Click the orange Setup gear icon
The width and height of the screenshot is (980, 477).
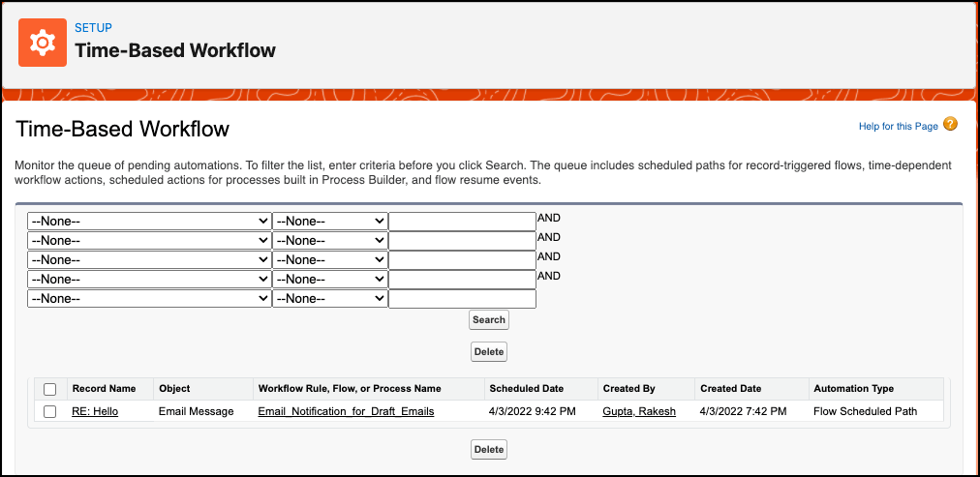[x=43, y=43]
